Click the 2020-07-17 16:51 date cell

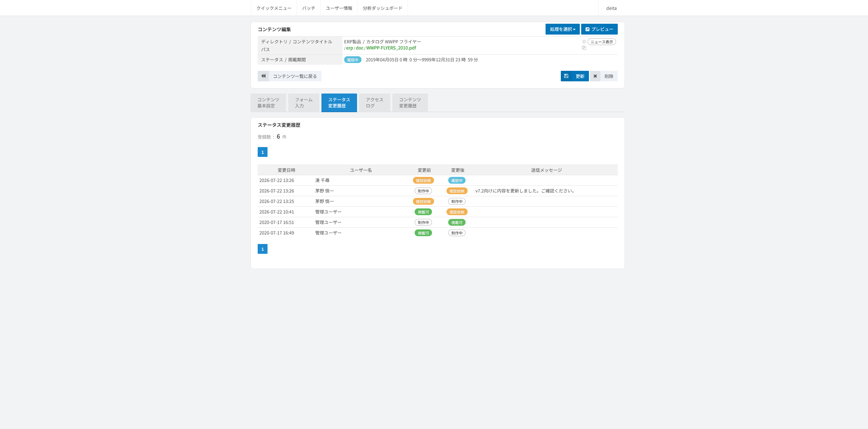[277, 222]
